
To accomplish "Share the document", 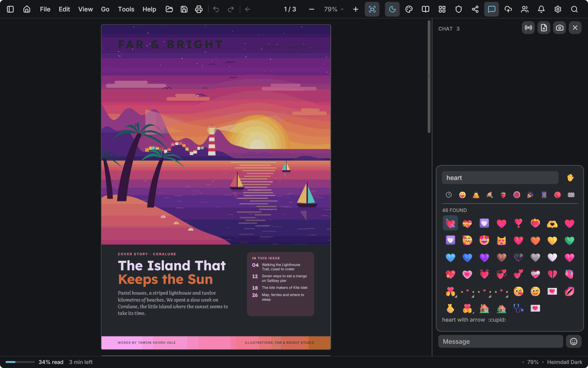I will (x=475, y=9).
